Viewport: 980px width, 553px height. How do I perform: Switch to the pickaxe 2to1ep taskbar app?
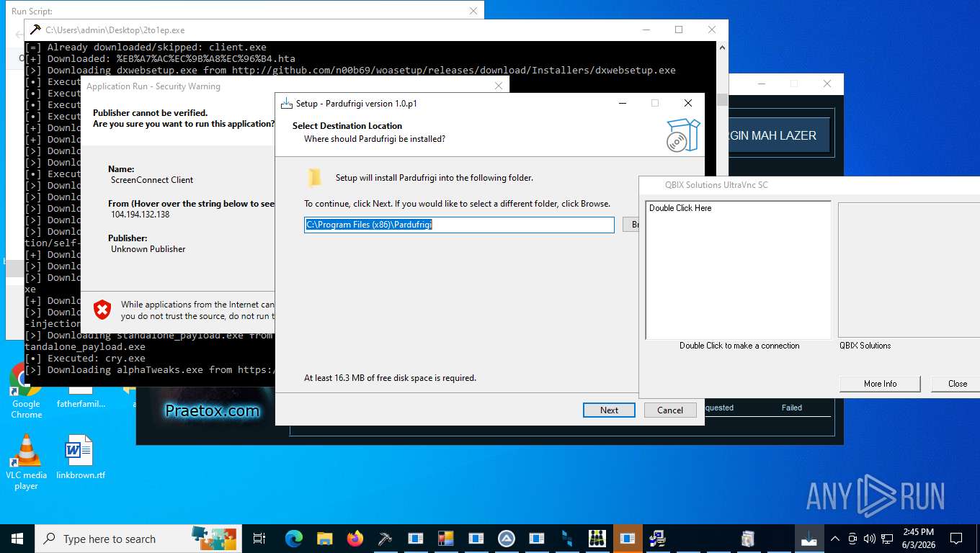point(385,539)
